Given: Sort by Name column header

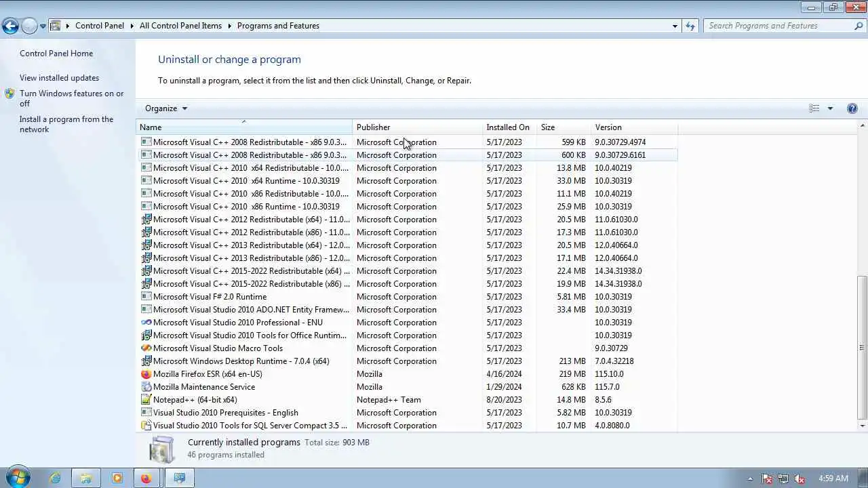Looking at the screenshot, I should point(244,127).
